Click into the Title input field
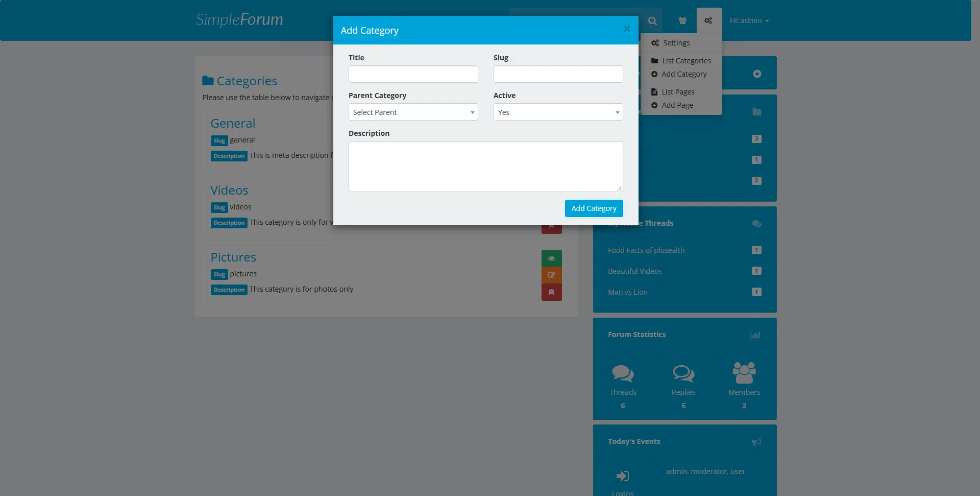 pos(413,74)
